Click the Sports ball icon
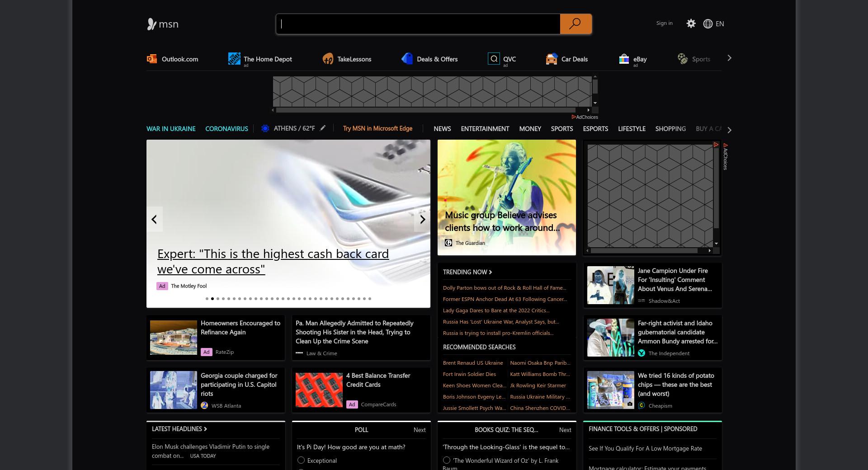The image size is (868, 470). [x=683, y=59]
